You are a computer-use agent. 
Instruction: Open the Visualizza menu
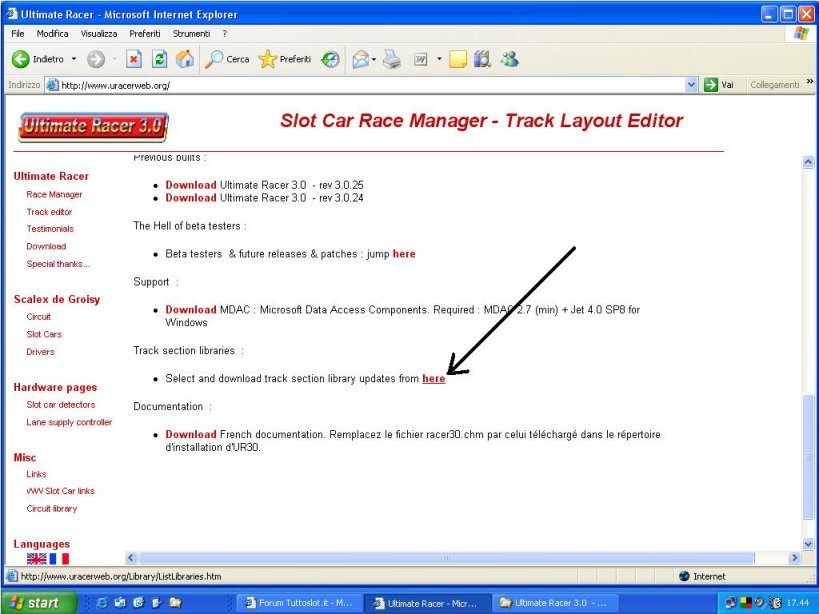pos(99,33)
